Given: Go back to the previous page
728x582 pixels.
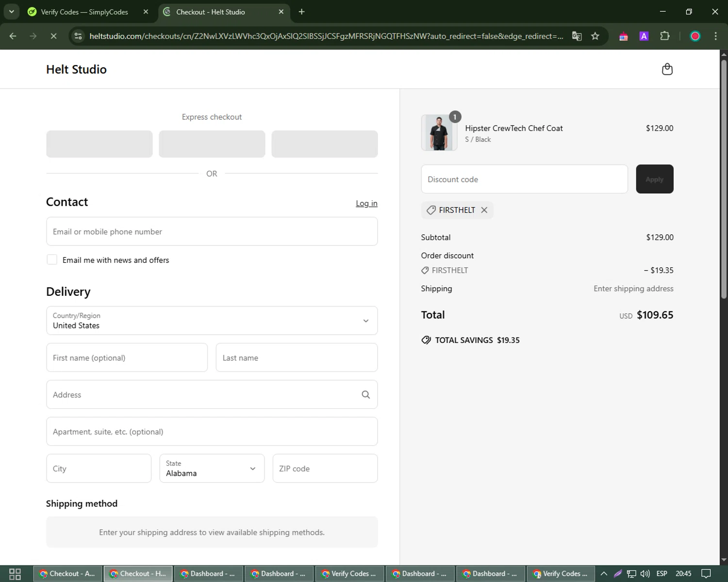Looking at the screenshot, I should pyautogui.click(x=13, y=36).
